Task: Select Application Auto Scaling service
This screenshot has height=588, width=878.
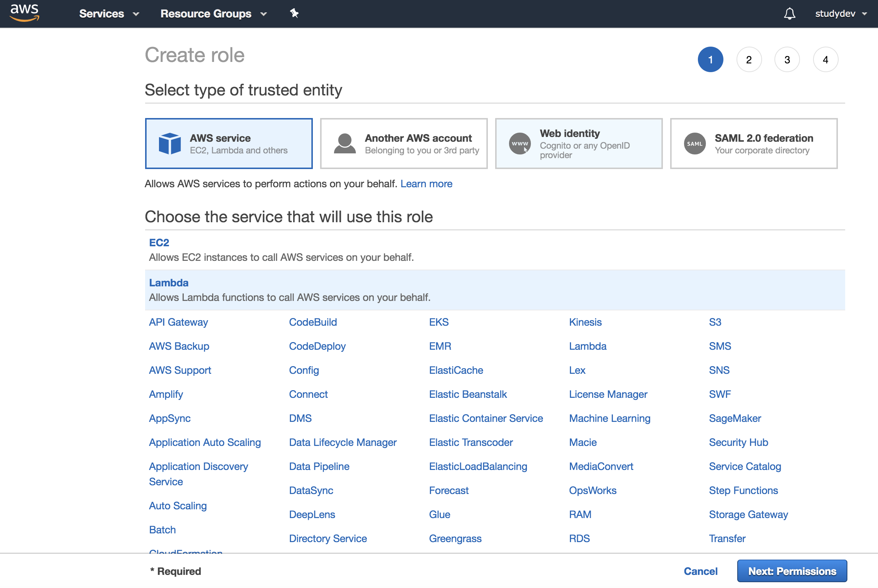Action: pyautogui.click(x=205, y=442)
